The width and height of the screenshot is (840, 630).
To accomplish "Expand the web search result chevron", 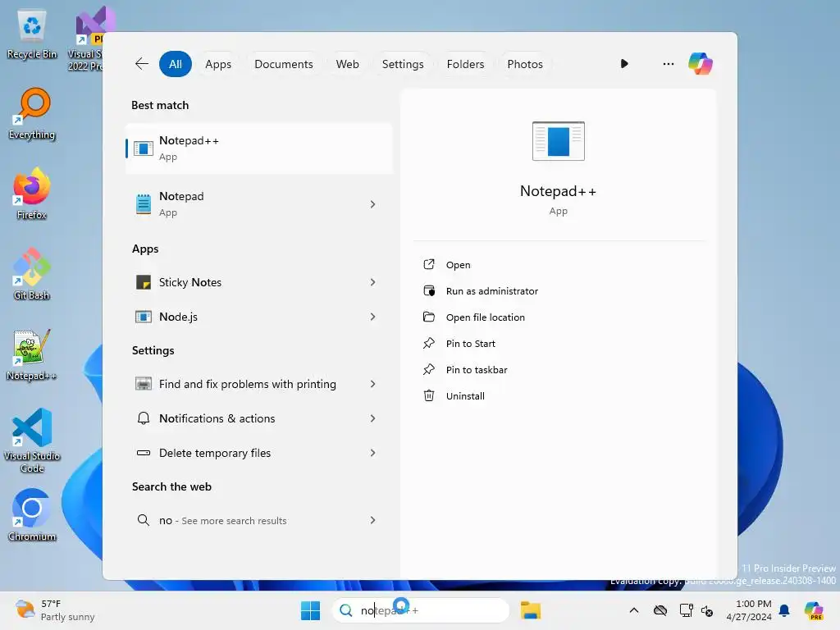I will click(373, 520).
